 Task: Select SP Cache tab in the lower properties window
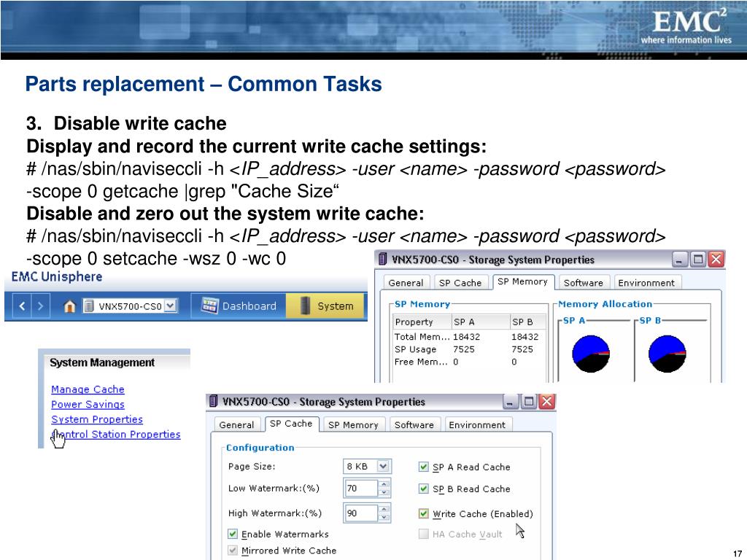(x=291, y=424)
